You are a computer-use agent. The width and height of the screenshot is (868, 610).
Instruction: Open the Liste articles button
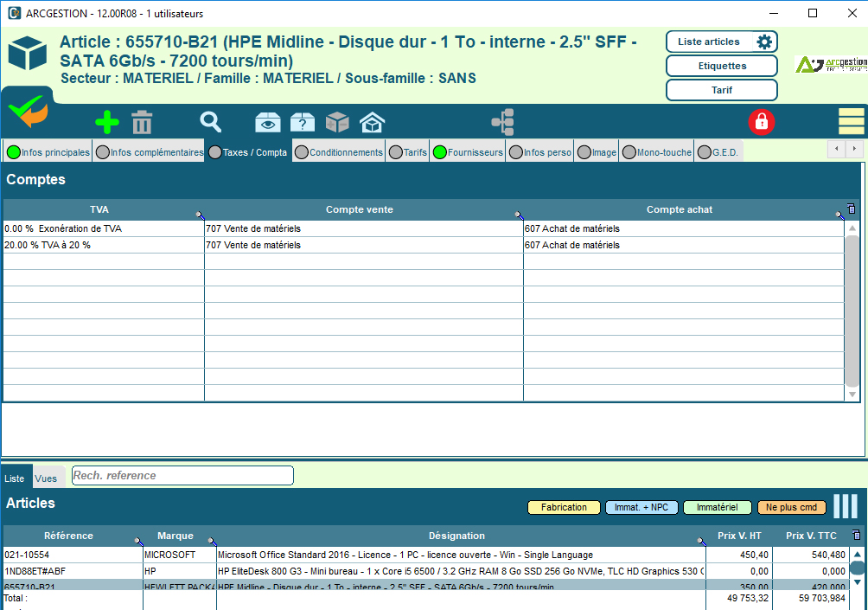[x=710, y=42]
